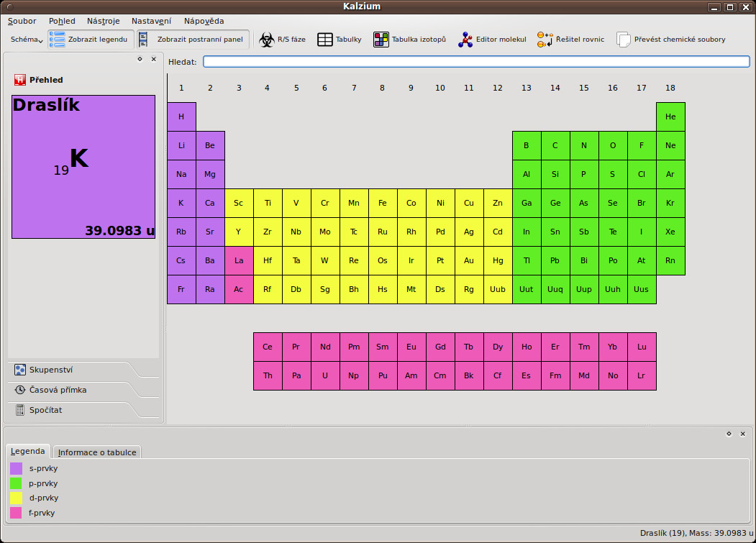Image resolution: width=756 pixels, height=543 pixels.
Task: Toggle Zobrazit legendu button
Action: point(91,40)
